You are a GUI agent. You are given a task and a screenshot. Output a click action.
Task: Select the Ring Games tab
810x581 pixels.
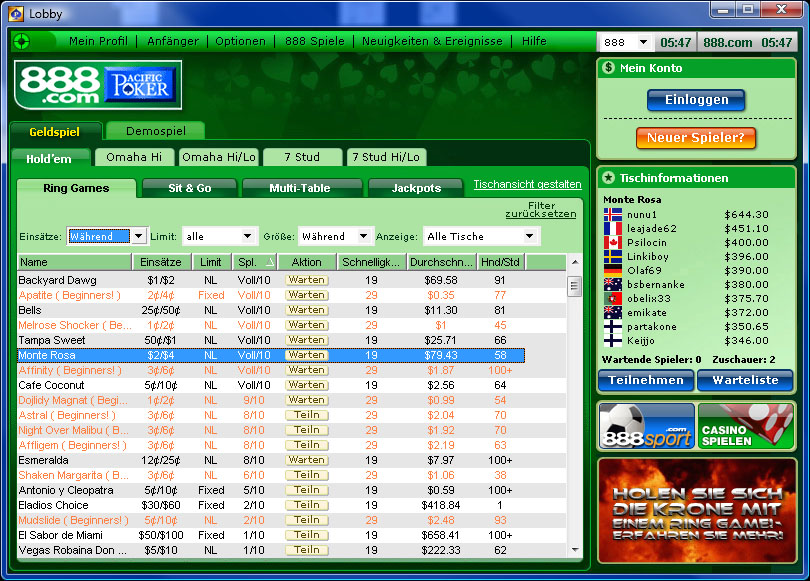pos(76,189)
